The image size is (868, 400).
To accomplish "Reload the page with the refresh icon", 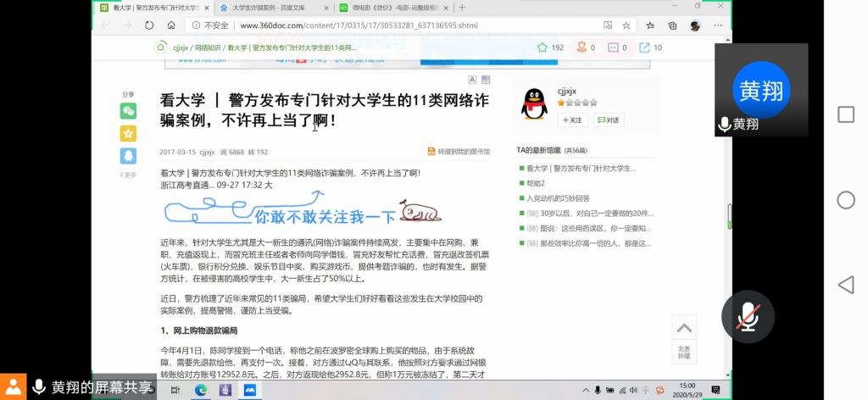I will coord(149,25).
